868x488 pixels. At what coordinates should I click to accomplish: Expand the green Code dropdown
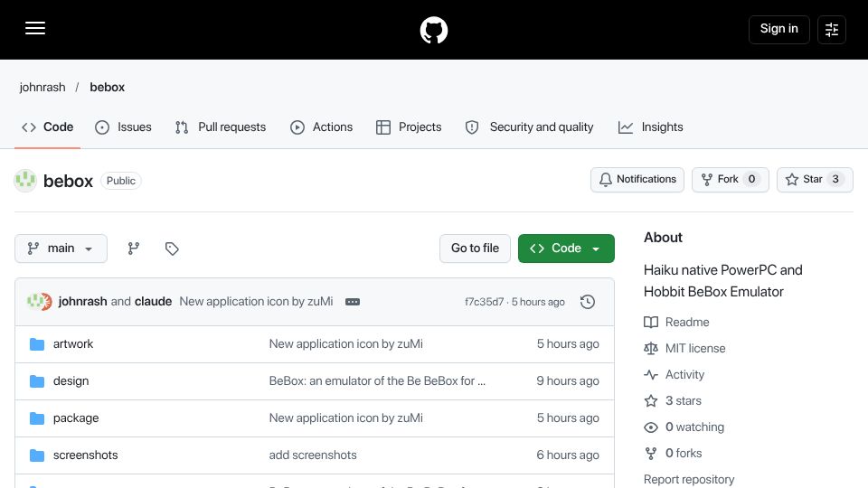click(x=566, y=249)
